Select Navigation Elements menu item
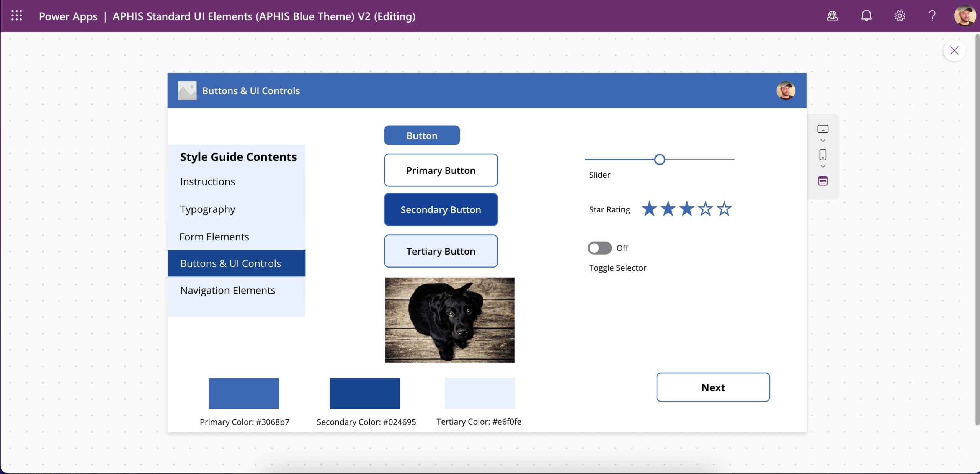The image size is (980, 474). (x=228, y=291)
